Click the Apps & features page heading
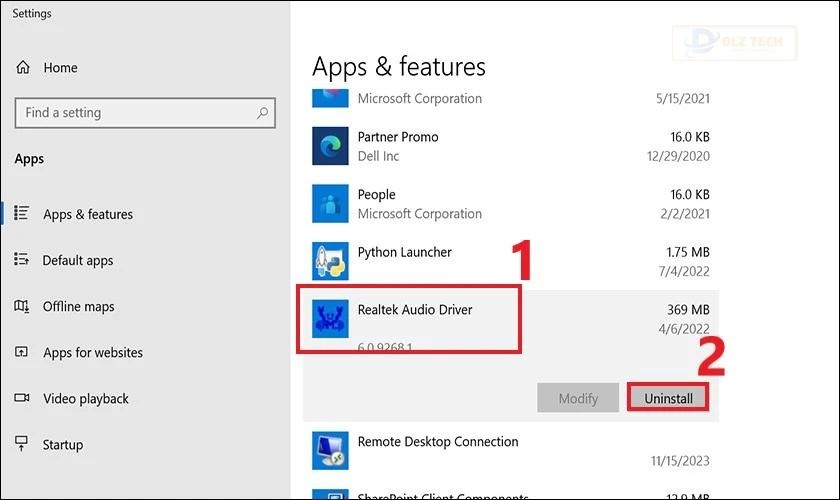 (399, 67)
